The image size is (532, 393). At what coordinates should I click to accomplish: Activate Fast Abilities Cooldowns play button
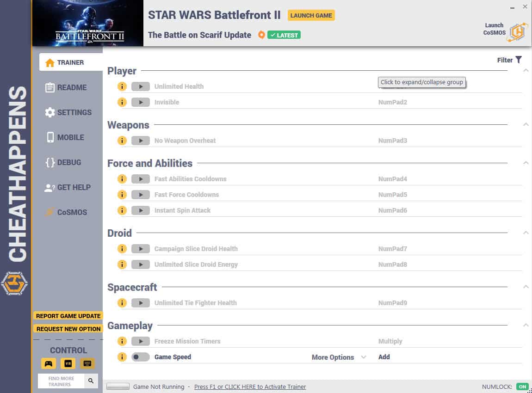(141, 178)
